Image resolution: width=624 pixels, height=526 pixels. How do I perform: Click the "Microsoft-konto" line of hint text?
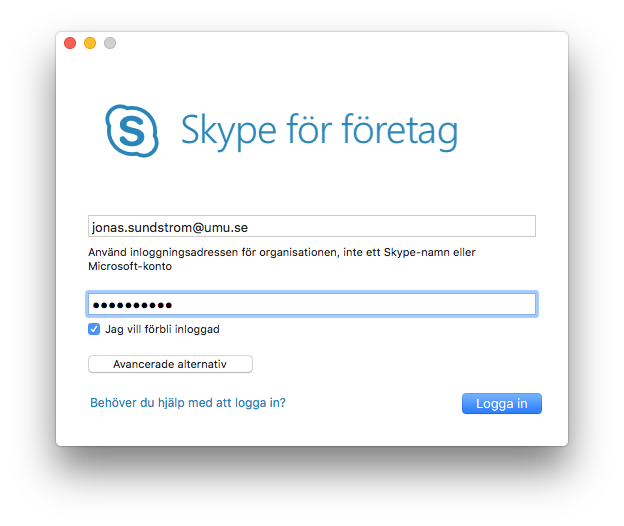(x=130, y=266)
